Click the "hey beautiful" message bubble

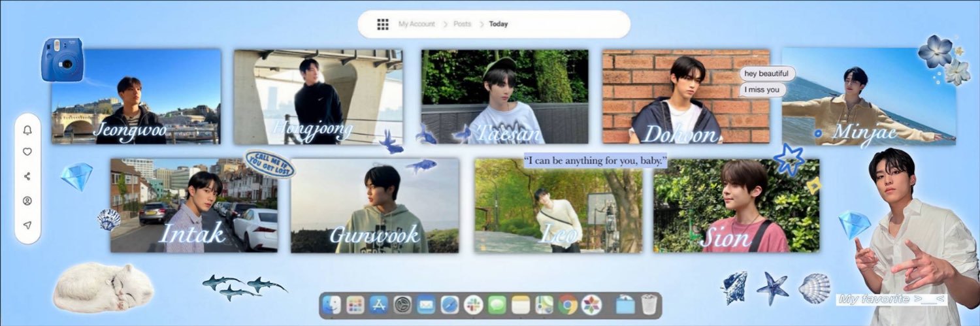tap(767, 73)
